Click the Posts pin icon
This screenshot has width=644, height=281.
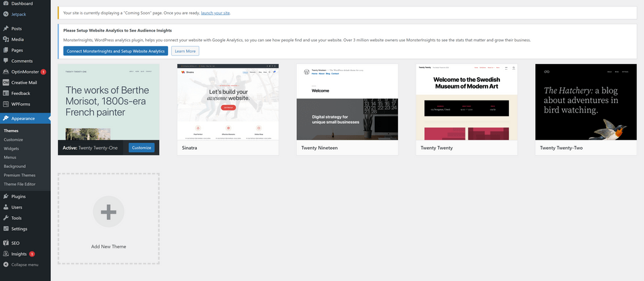[x=6, y=29]
